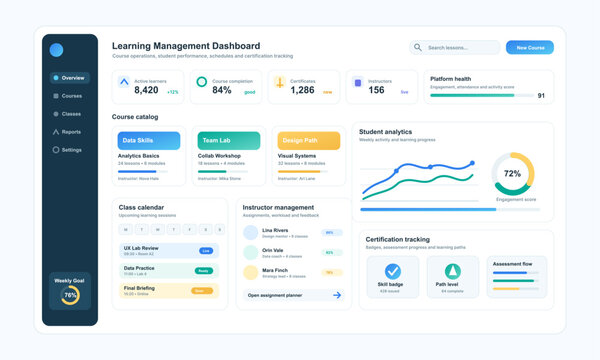
Task: Click Lina Rivers' blue avatar
Action: tap(251, 233)
